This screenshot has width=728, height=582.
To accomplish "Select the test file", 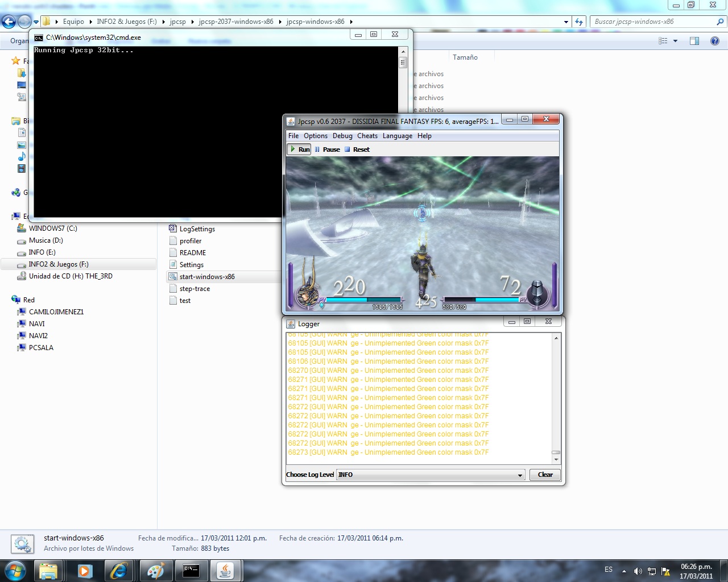I will click(x=185, y=301).
